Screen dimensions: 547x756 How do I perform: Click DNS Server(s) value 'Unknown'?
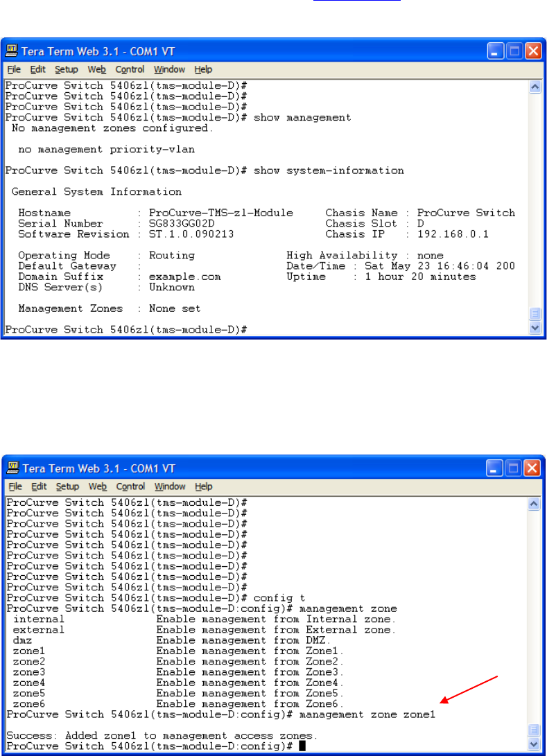point(172,288)
